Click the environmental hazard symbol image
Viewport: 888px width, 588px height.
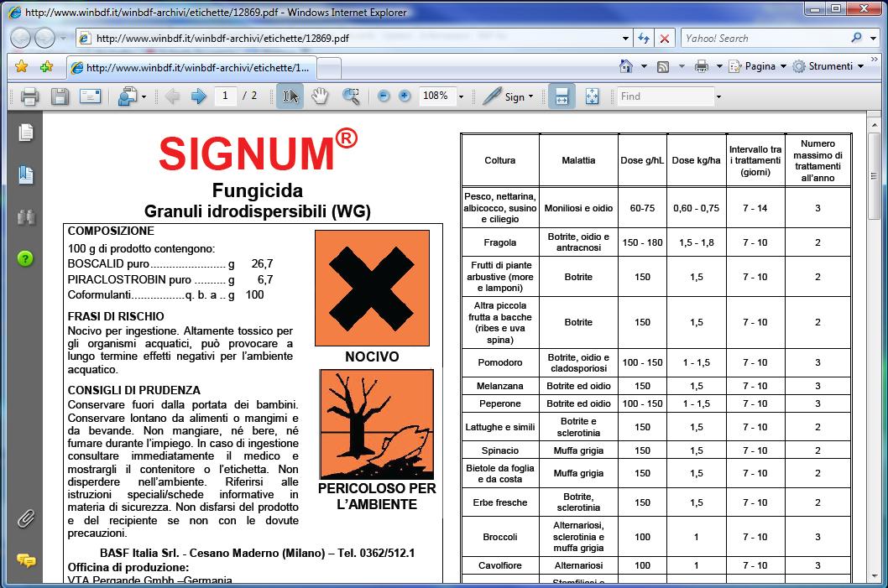tap(377, 424)
